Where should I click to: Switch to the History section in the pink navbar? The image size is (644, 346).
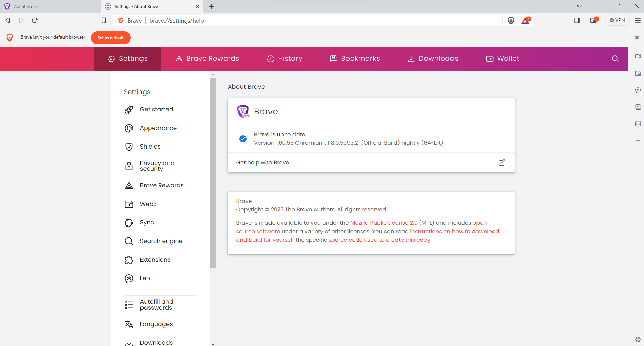(285, 58)
